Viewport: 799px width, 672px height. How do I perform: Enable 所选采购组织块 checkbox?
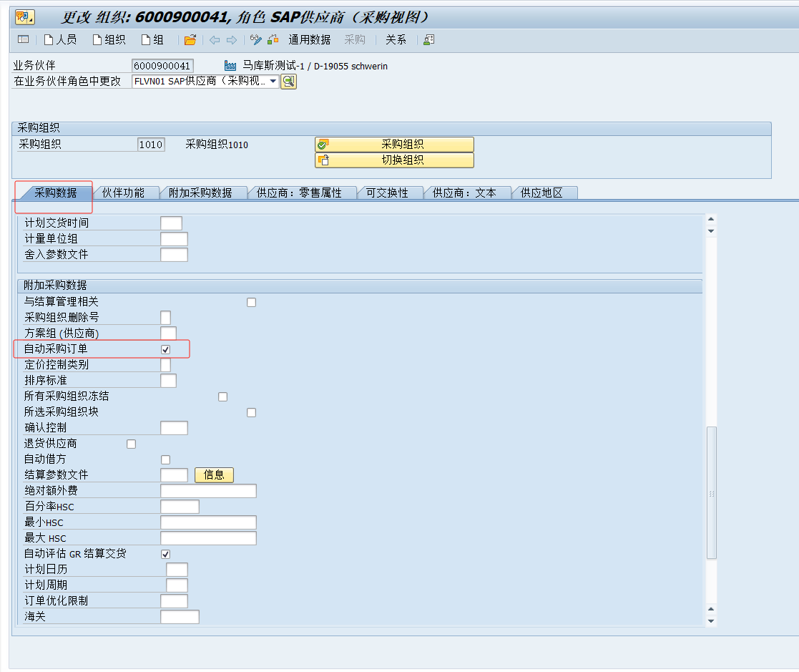(251, 412)
